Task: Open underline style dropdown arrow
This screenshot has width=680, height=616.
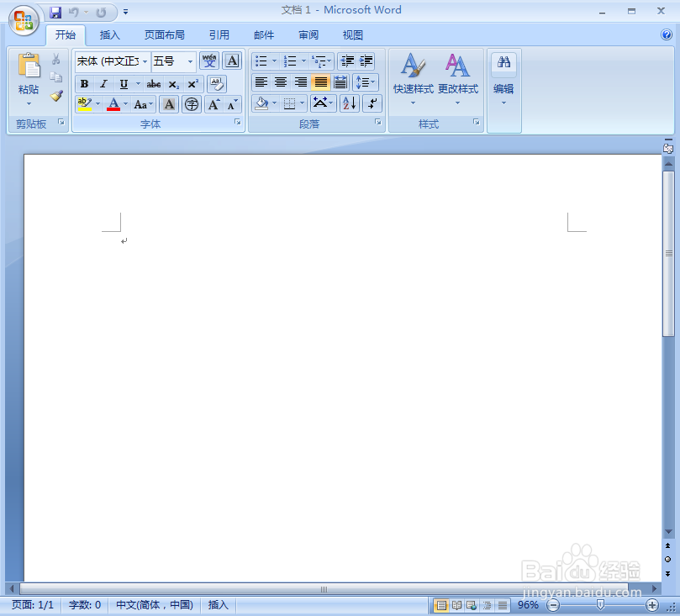Action: 138,84
